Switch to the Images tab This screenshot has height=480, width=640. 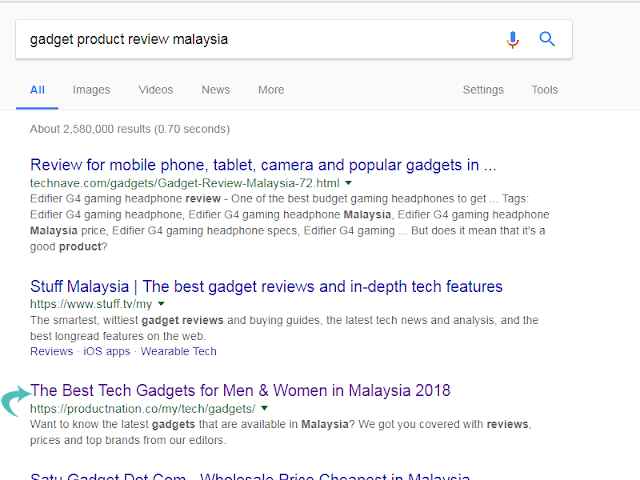91,90
